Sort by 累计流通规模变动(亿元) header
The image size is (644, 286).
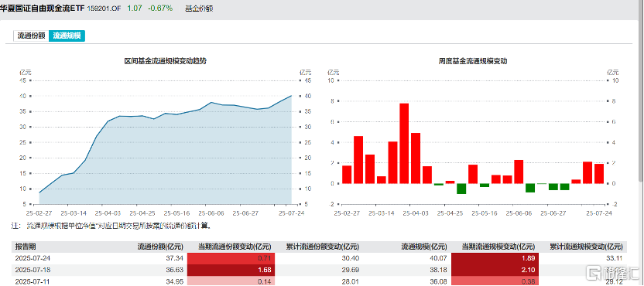[x=587, y=247]
